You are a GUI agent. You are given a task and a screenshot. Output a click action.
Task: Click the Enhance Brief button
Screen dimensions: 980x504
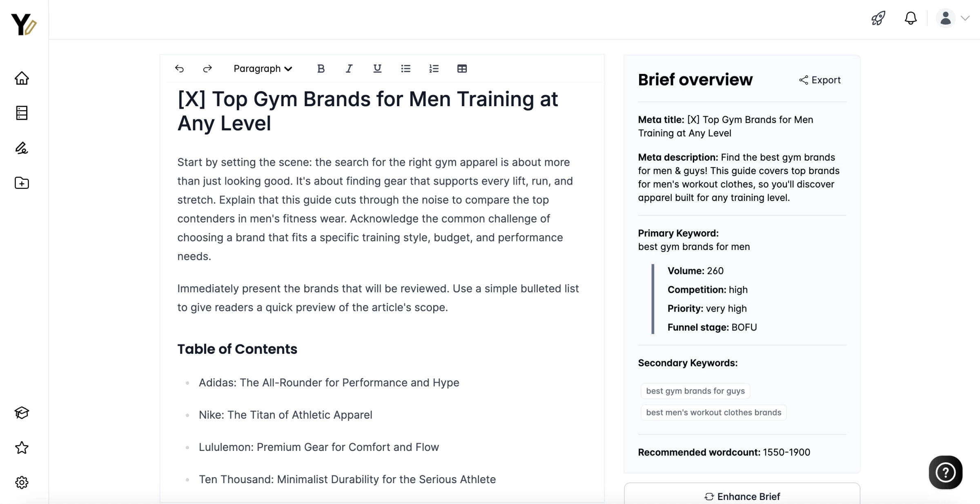point(742,496)
